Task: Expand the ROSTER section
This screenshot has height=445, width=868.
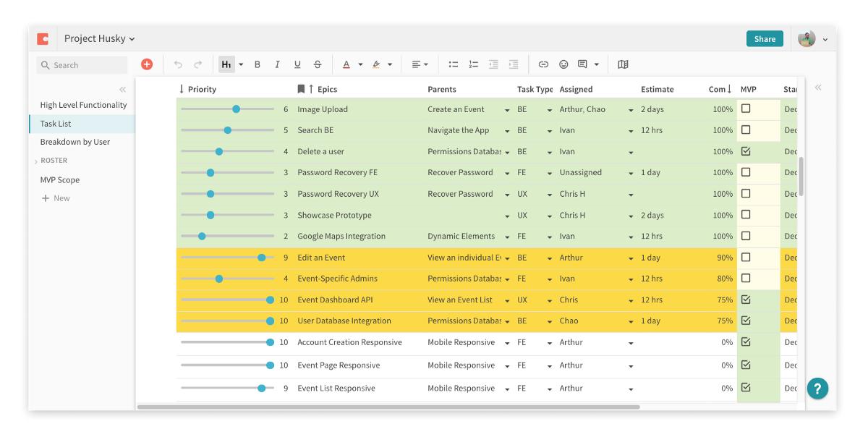Action: pos(36,161)
